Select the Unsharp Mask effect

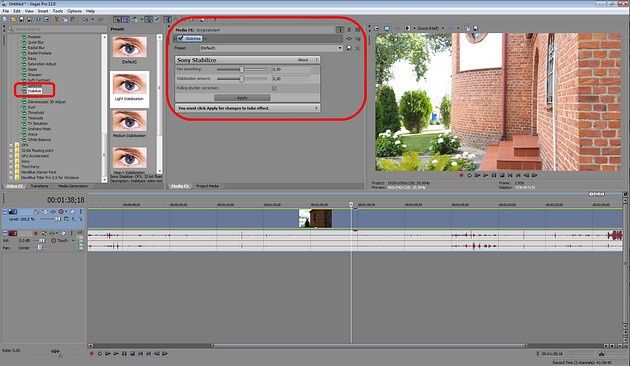pyautogui.click(x=39, y=129)
